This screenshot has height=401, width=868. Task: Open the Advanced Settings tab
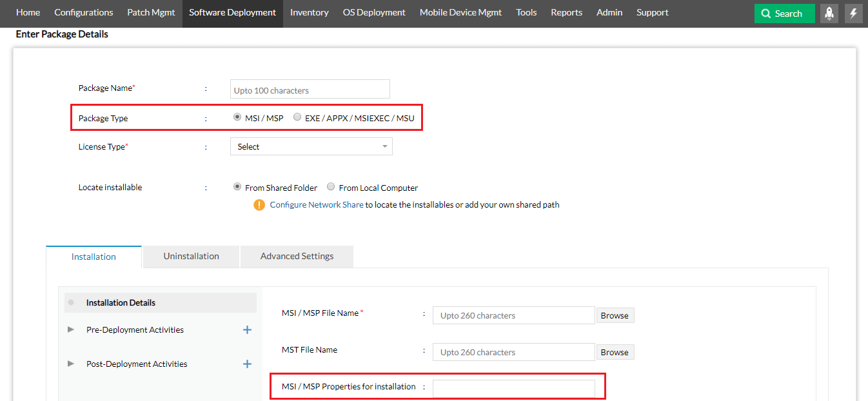297,257
